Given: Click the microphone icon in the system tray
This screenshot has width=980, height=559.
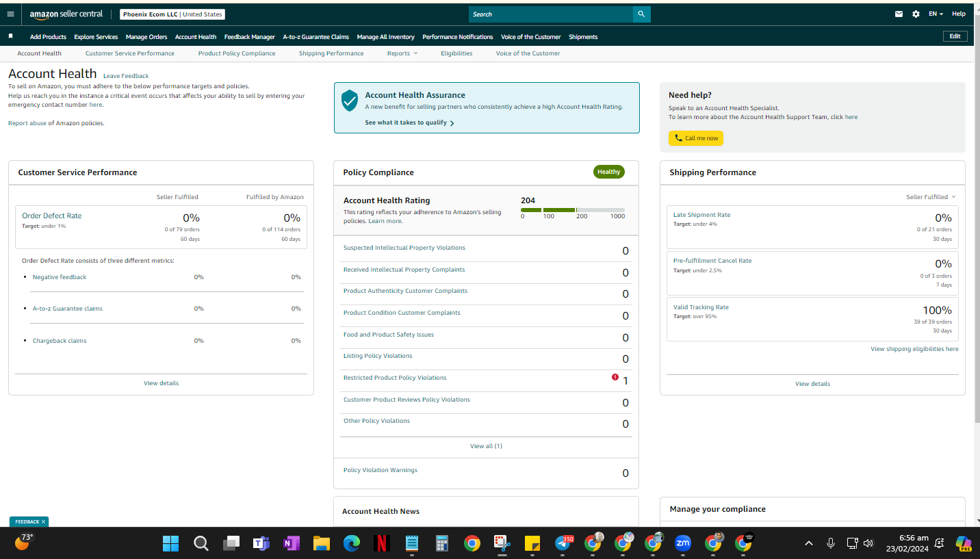Looking at the screenshot, I should pos(831,543).
